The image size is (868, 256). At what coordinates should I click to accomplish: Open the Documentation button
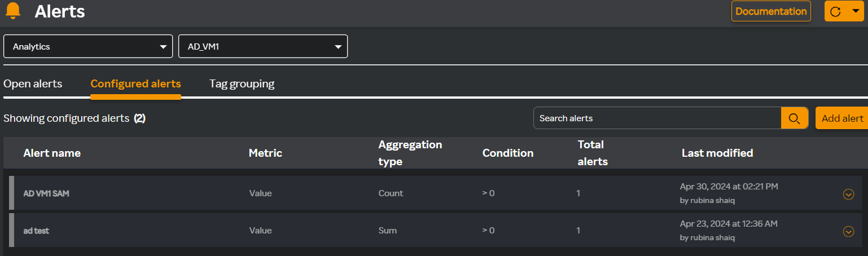pyautogui.click(x=771, y=11)
